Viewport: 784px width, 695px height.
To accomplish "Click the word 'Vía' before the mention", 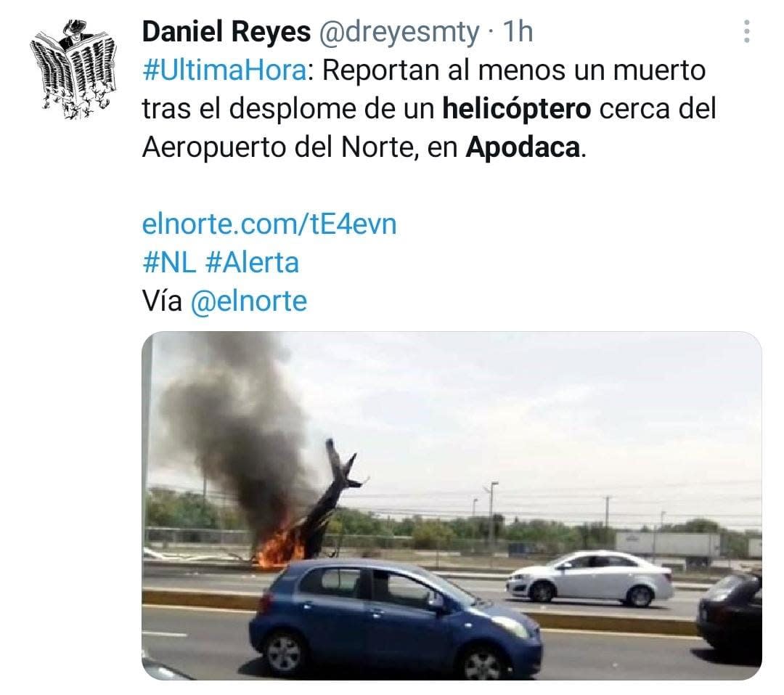I will click(162, 301).
